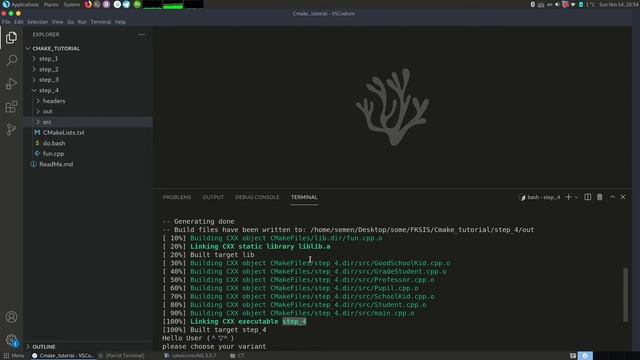This screenshot has width=640, height=360.
Task: Open the network indicator in the system tray
Action: coord(573,4)
